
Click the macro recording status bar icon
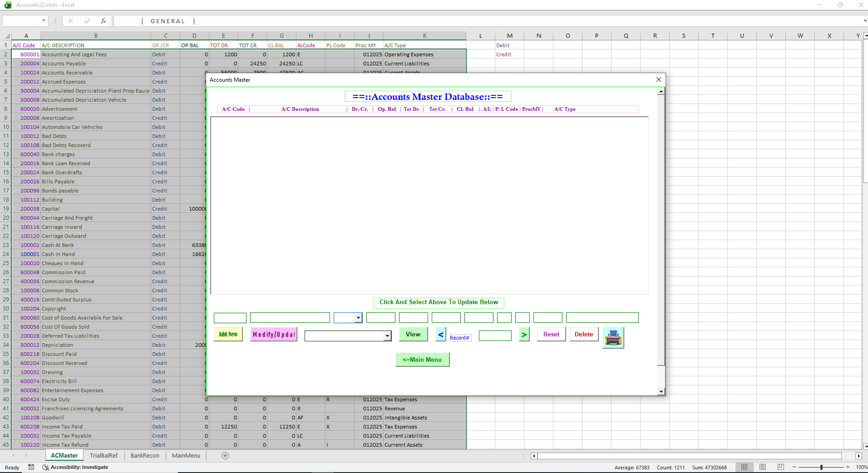coord(31,467)
